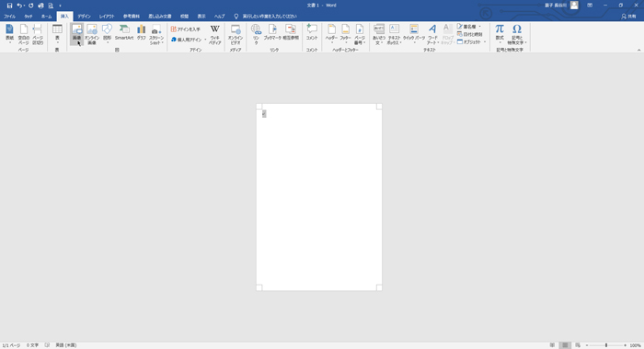Click the zoom slider handle
This screenshot has width=644, height=349.
[606, 345]
